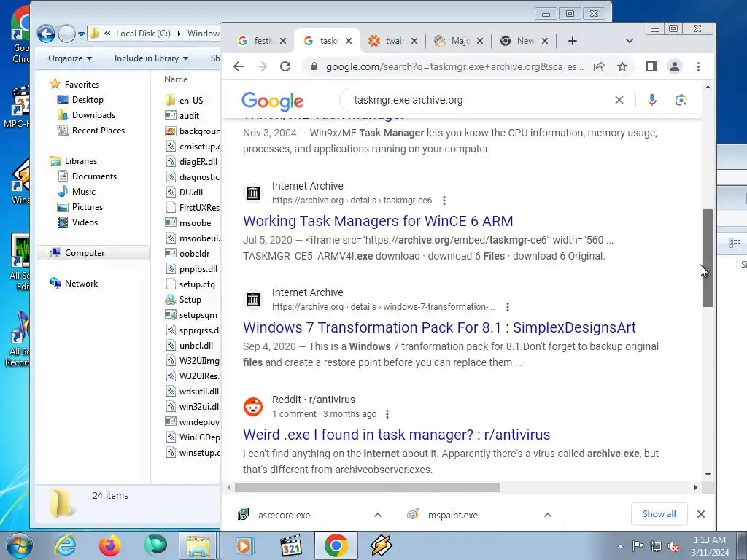Screen dimensions: 747x560
Task: Open Internet Explorer from the taskbar
Action: click(64, 545)
